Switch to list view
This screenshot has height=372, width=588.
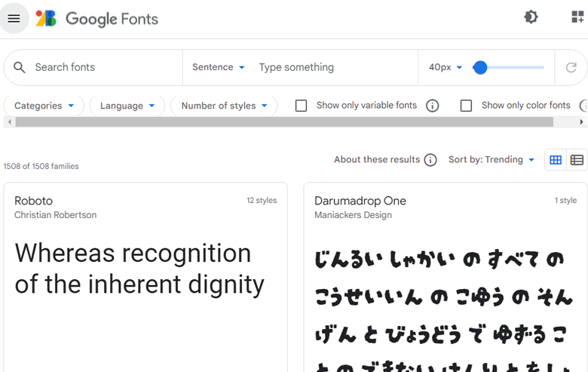[577, 160]
